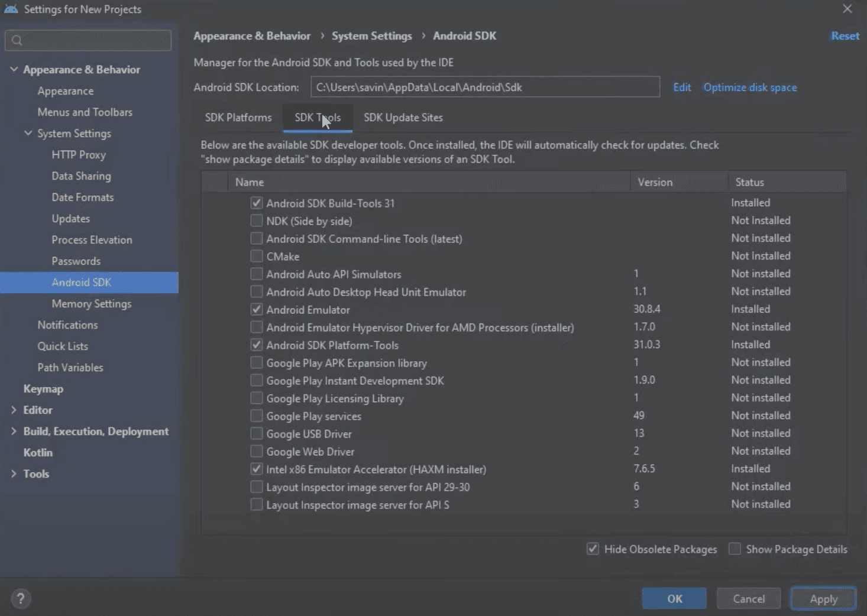Open the SDK Update Sites tab
The height and width of the screenshot is (616, 867).
coord(403,118)
